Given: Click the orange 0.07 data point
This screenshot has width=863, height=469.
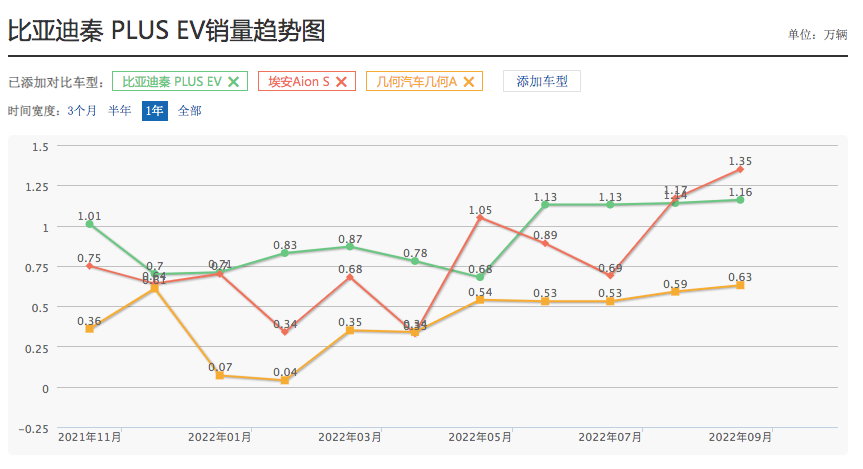Looking at the screenshot, I should [220, 375].
